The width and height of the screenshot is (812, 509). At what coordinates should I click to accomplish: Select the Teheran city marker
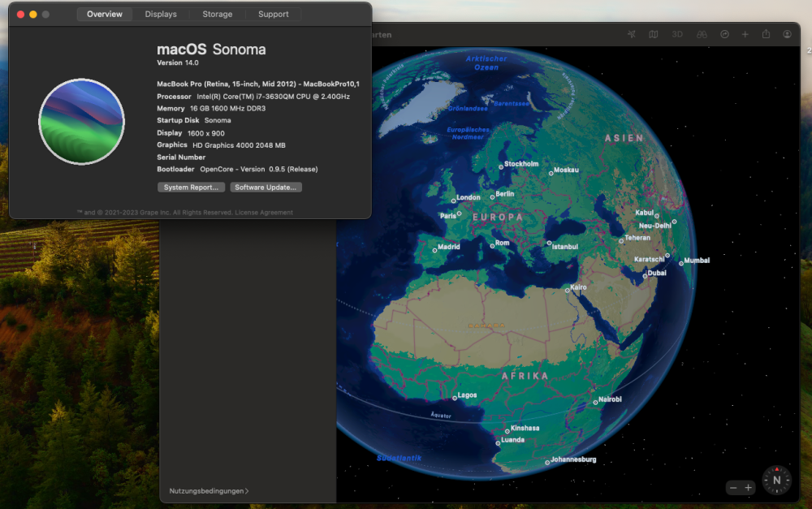[621, 241]
